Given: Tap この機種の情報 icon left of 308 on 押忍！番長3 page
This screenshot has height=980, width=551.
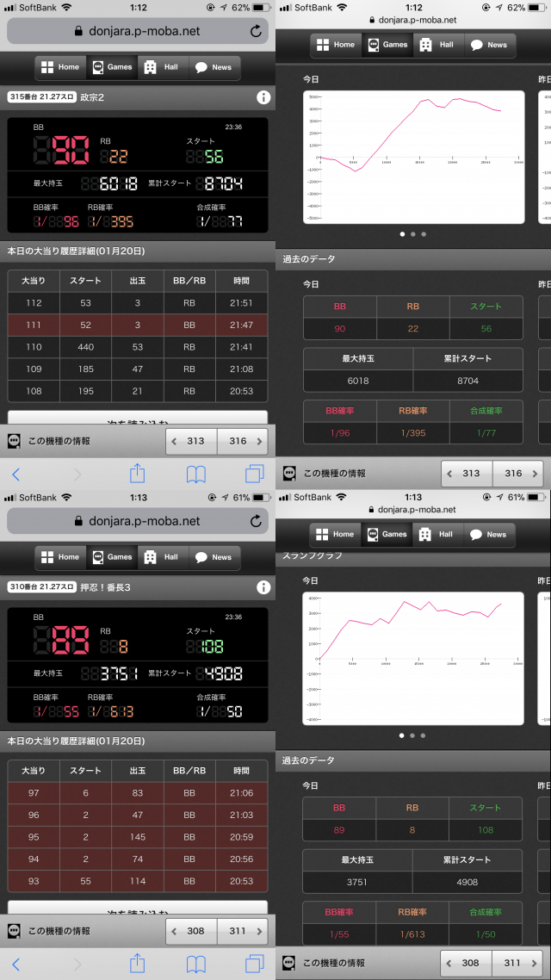Looking at the screenshot, I should (15, 931).
